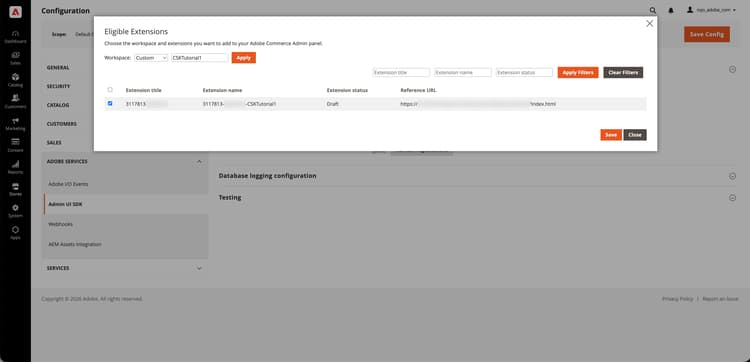Open the Workspace Custom dropdown

(x=151, y=57)
